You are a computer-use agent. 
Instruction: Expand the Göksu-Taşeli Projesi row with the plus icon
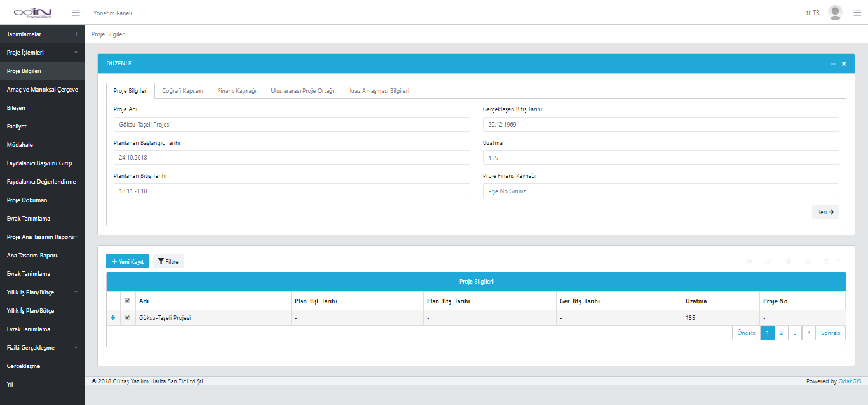[x=113, y=317]
